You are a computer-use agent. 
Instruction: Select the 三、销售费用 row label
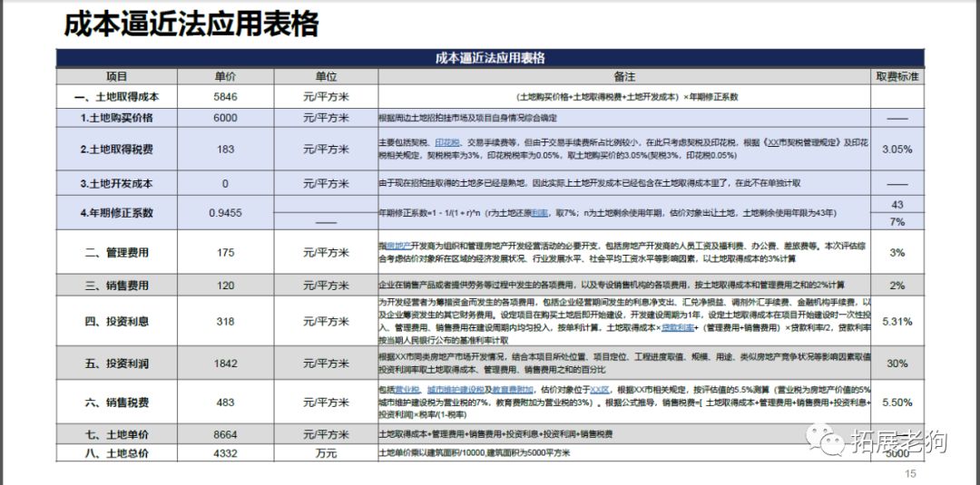pyautogui.click(x=117, y=286)
